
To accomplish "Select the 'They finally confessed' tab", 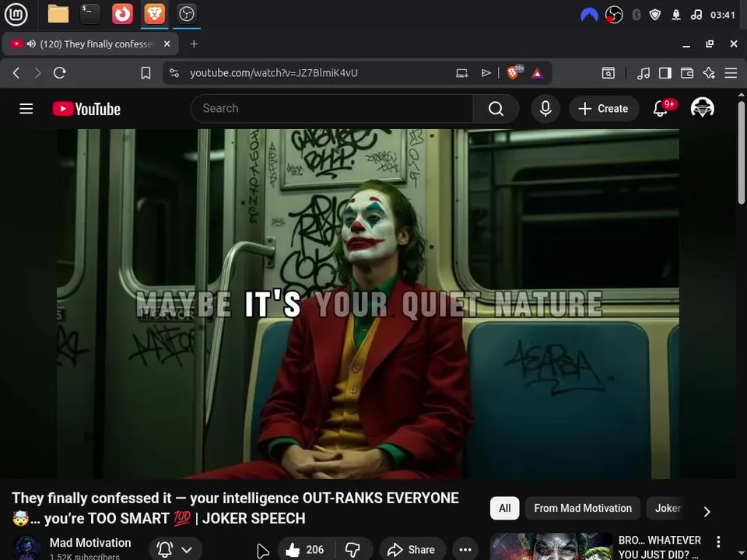I will pyautogui.click(x=90, y=44).
